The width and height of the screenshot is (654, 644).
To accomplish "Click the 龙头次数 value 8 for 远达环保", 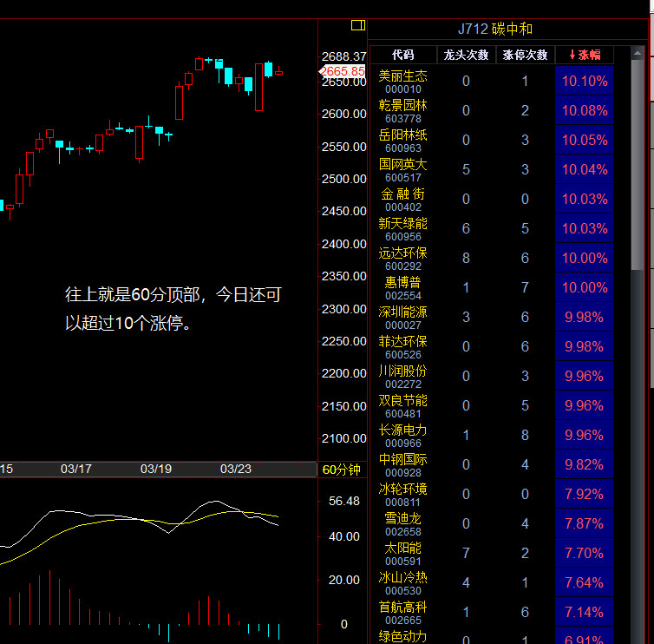I will (466, 258).
